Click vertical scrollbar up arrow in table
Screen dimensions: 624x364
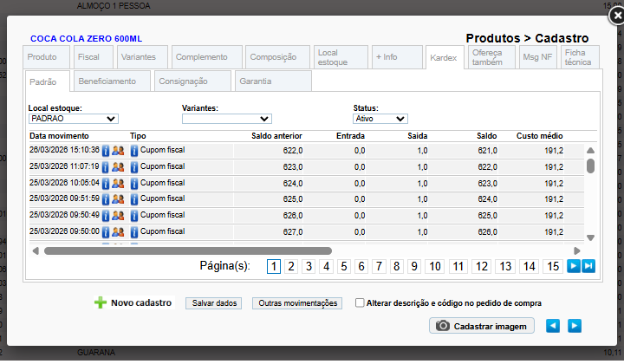click(x=590, y=151)
